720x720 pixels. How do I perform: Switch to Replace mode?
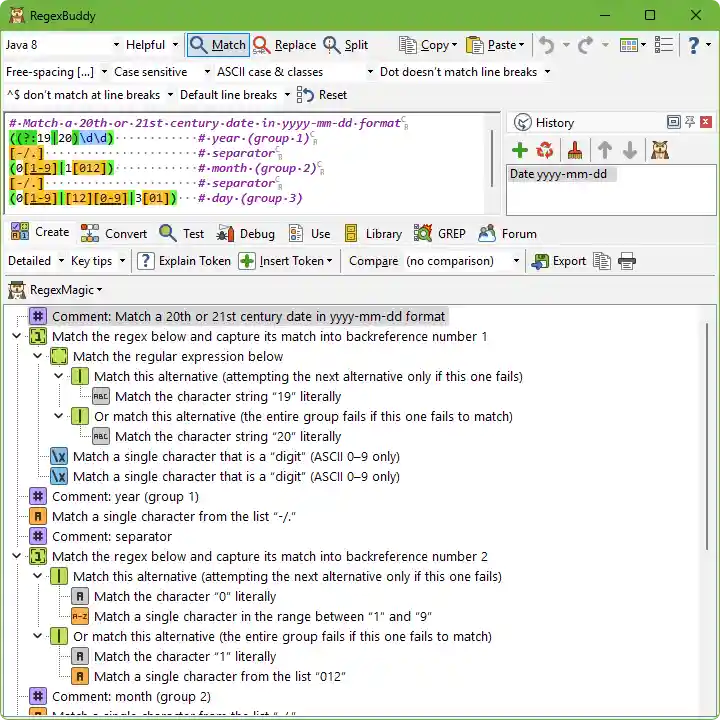284,45
